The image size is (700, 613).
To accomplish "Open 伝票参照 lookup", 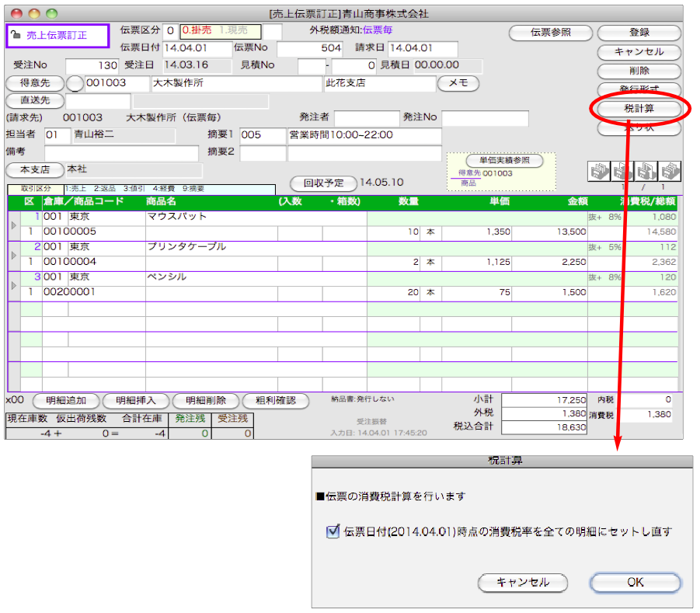I will point(551,32).
